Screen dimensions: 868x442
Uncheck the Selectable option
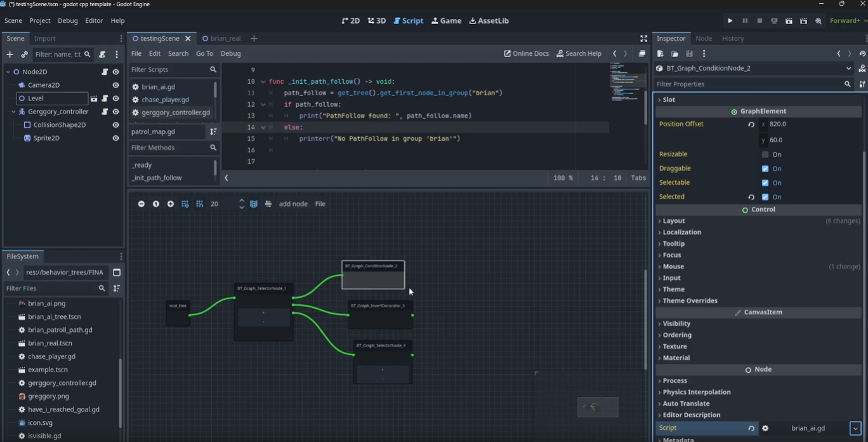click(765, 183)
